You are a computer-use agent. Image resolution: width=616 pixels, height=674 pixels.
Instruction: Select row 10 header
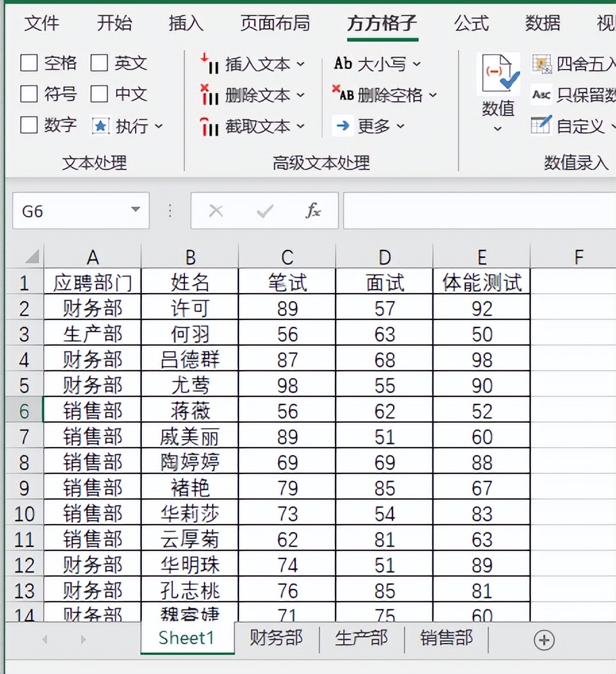[x=24, y=513]
